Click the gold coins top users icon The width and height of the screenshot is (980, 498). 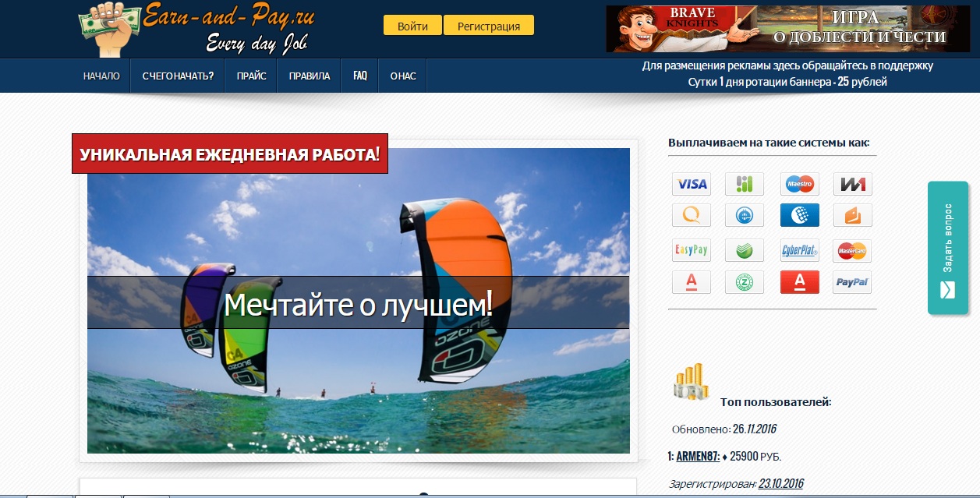click(x=692, y=382)
